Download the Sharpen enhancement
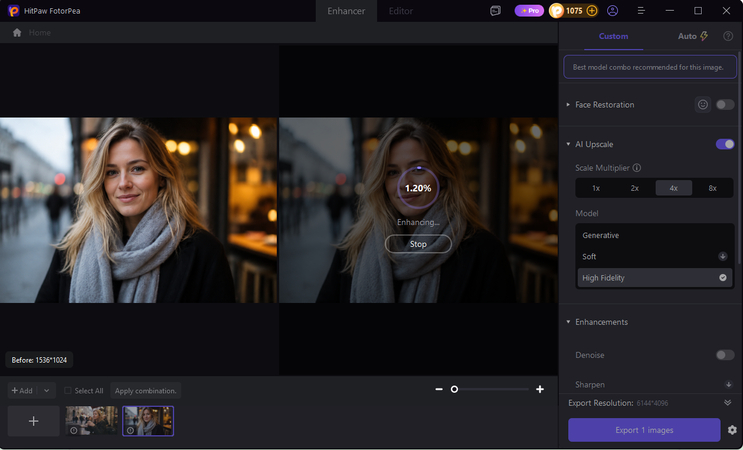This screenshot has width=743, height=450. pos(728,384)
